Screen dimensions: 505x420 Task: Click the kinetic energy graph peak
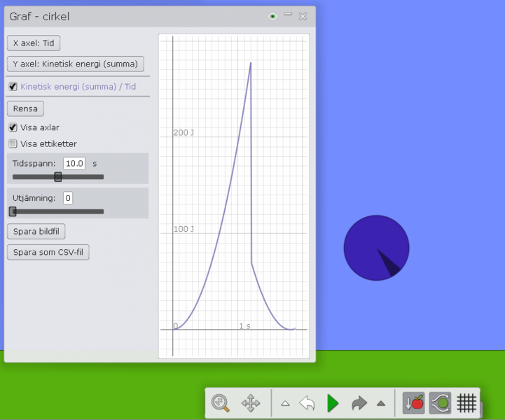click(x=251, y=63)
